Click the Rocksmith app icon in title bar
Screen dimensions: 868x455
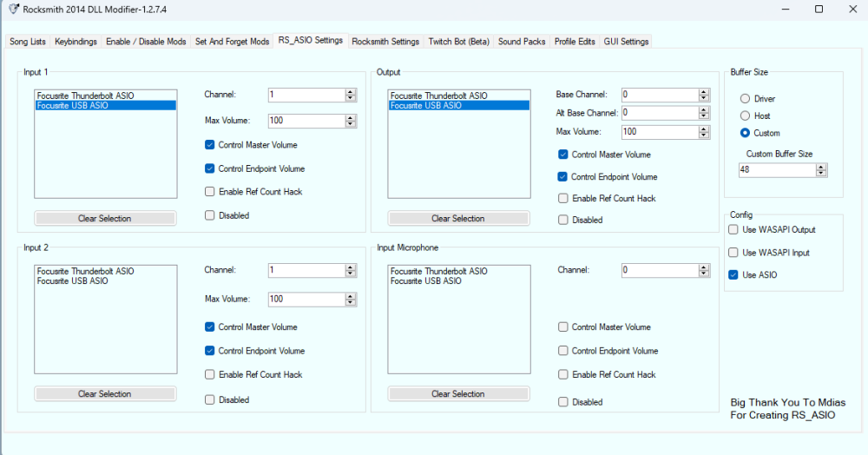point(11,9)
